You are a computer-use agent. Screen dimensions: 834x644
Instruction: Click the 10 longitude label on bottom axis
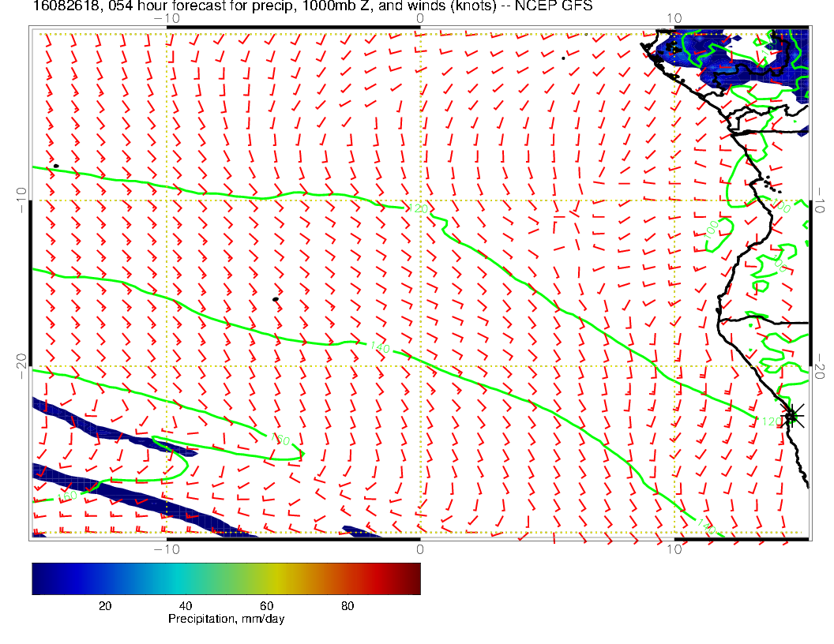[674, 549]
